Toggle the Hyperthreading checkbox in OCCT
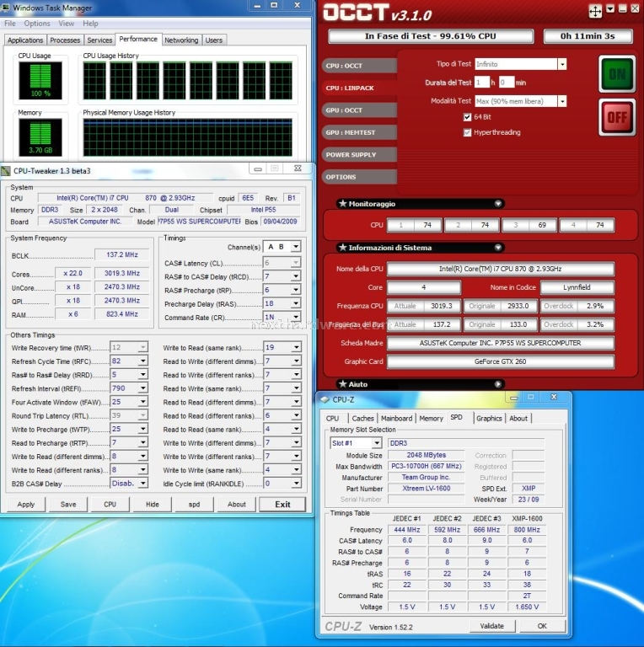Viewport: 644px width, 647px height. click(x=467, y=132)
